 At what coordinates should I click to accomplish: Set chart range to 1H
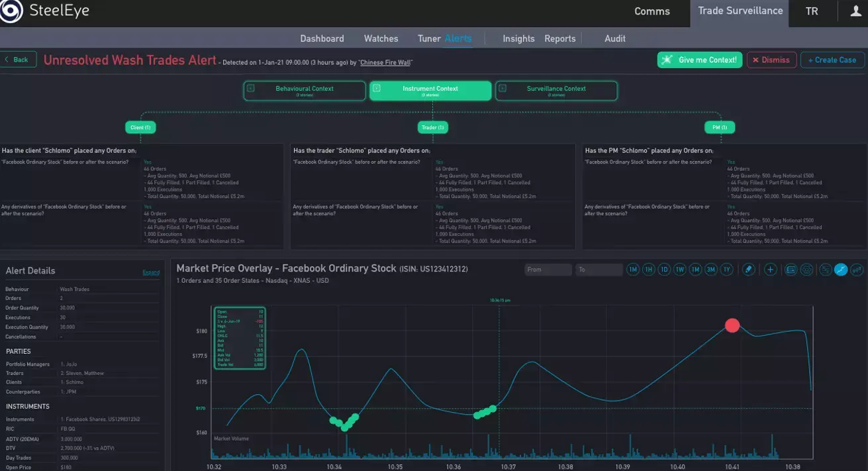coord(649,270)
